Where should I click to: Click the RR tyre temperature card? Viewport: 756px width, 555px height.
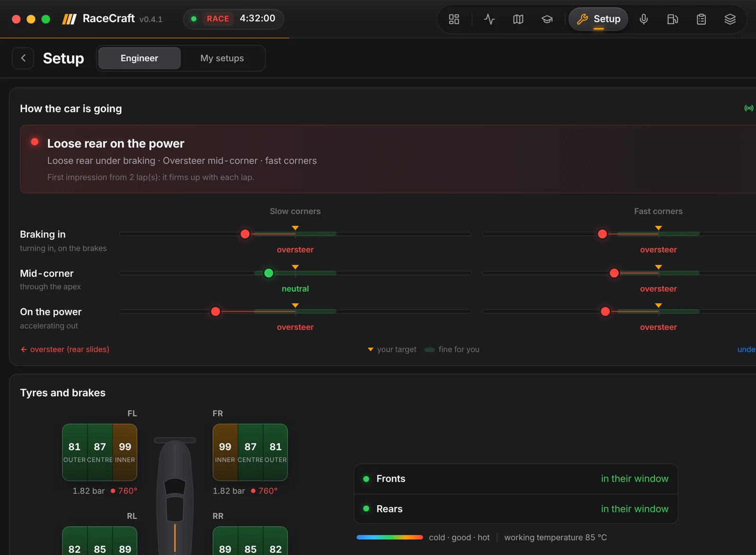pos(250,541)
